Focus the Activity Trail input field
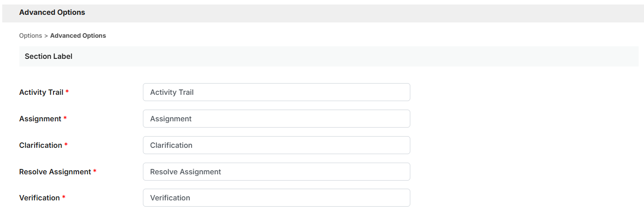The height and width of the screenshot is (217, 644). 276,92
